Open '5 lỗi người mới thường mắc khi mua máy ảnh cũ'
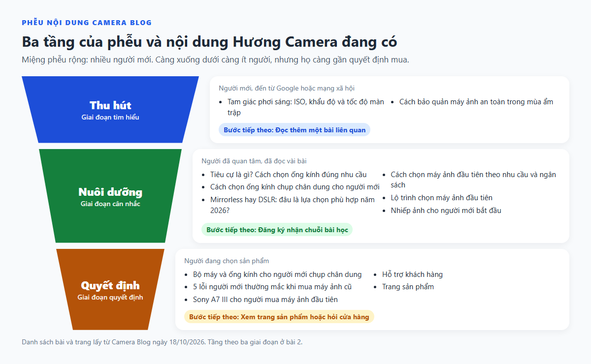Viewport: 591px width, 364px height. pyautogui.click(x=272, y=287)
